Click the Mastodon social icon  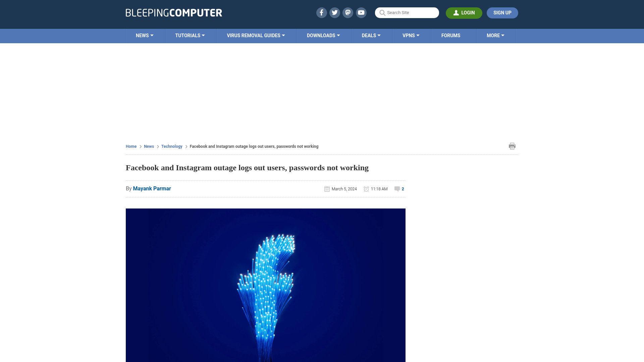(347, 12)
